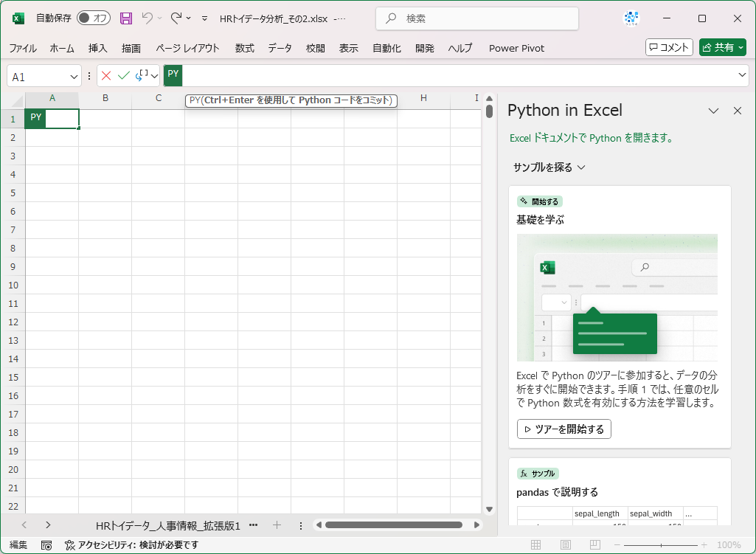Click the horizontal scrollbar right arrow
Image resolution: width=756 pixels, height=554 pixels.
pos(477,525)
